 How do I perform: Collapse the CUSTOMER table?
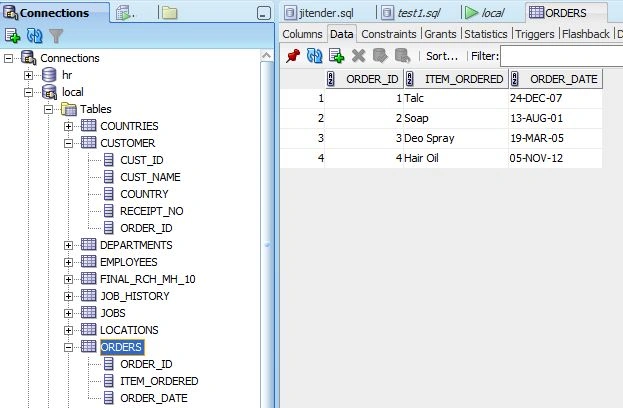68,143
